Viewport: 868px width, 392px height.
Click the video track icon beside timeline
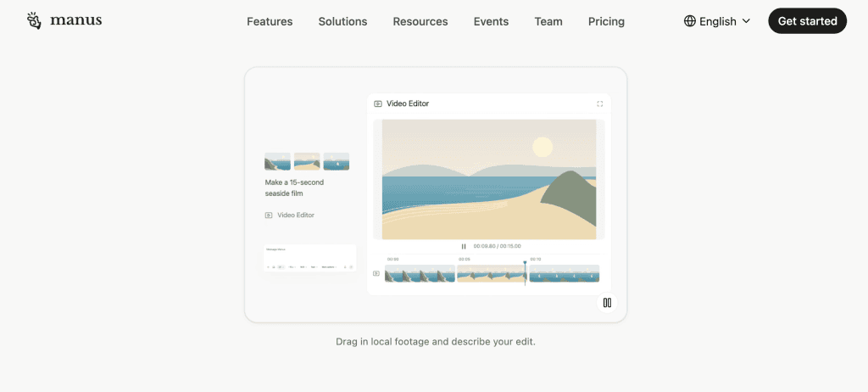pos(376,273)
